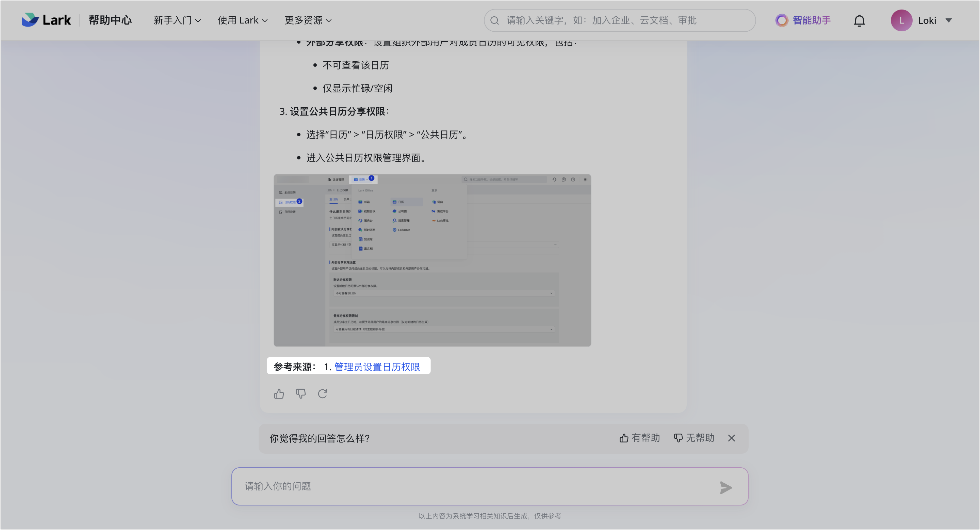This screenshot has height=530, width=980.
Task: Dismiss the feedback prompt with X
Action: click(x=731, y=438)
